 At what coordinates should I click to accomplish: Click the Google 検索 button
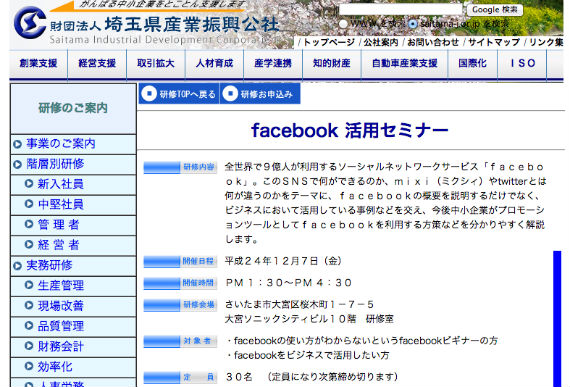point(494,10)
